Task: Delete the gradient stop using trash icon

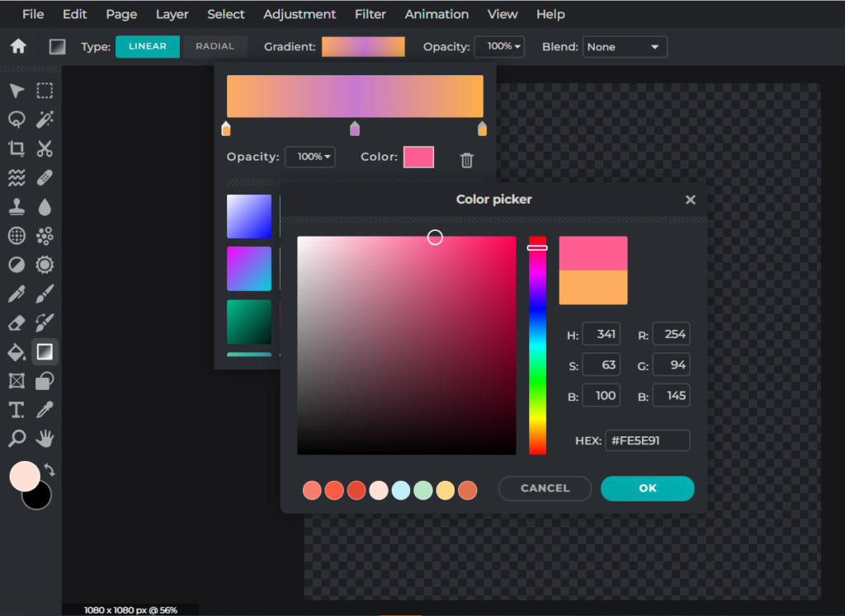Action: point(466,158)
